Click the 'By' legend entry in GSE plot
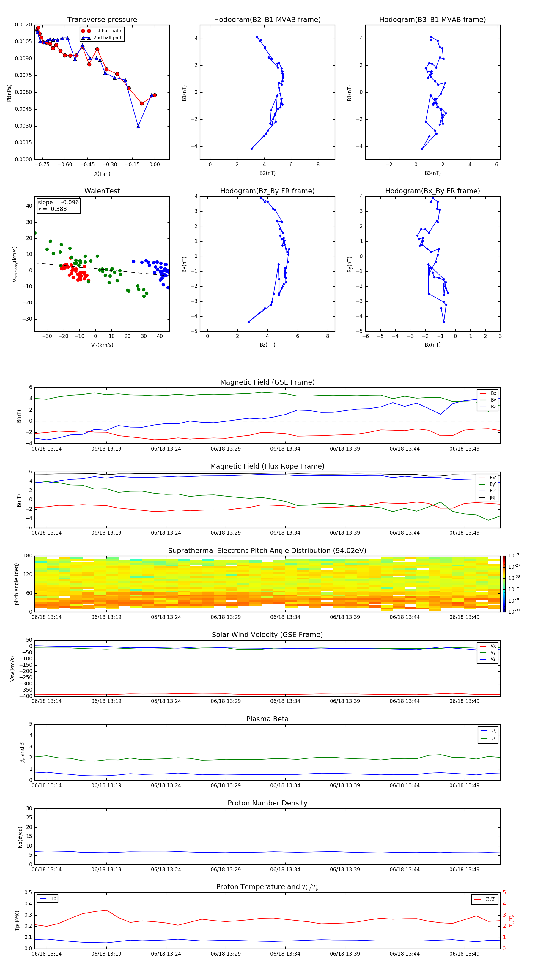The height and width of the screenshot is (980, 535). 488,400
